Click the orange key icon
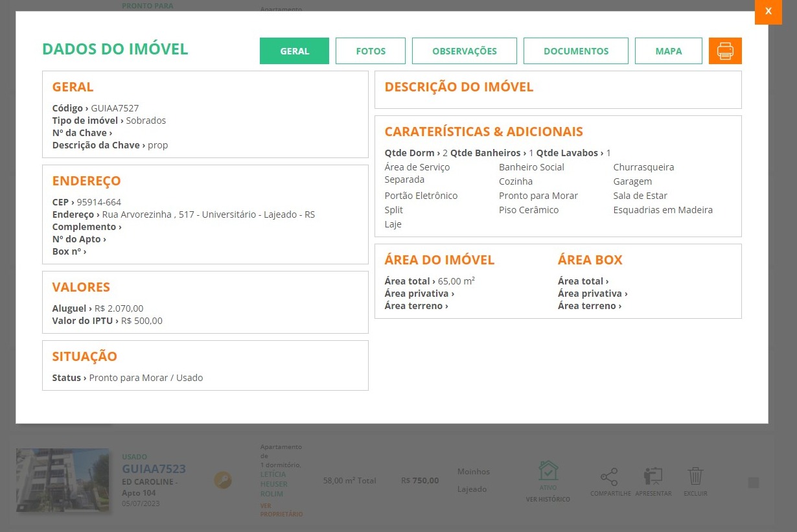 (x=223, y=480)
